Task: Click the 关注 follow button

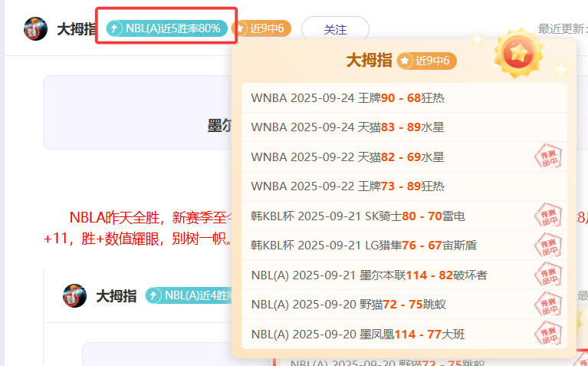Action: (335, 29)
